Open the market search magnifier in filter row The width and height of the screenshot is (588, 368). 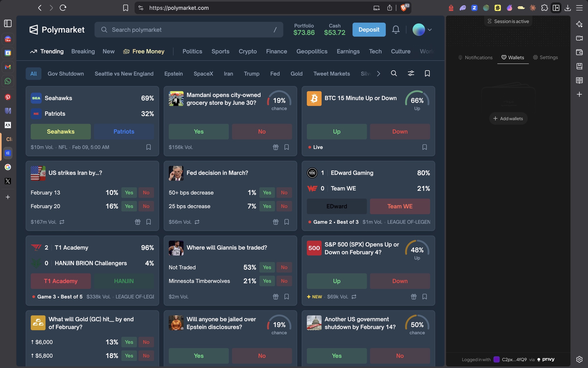[394, 73]
